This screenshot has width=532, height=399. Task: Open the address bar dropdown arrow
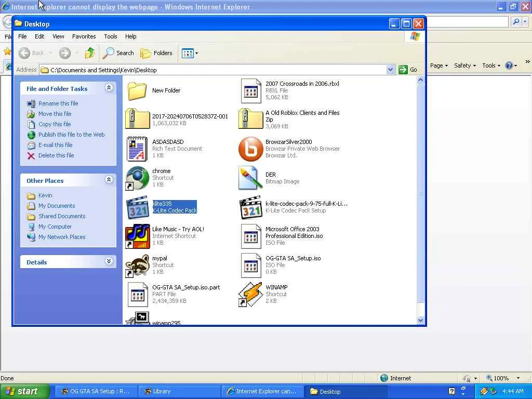(390, 70)
